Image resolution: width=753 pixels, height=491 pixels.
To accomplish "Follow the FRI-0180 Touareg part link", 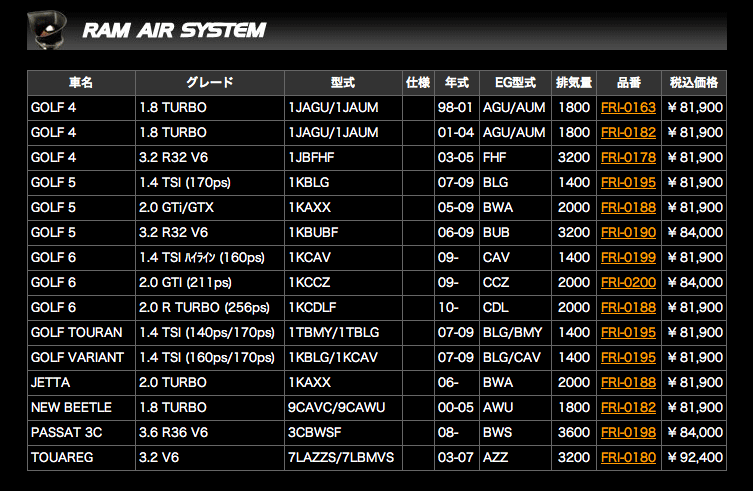I will pos(628,457).
